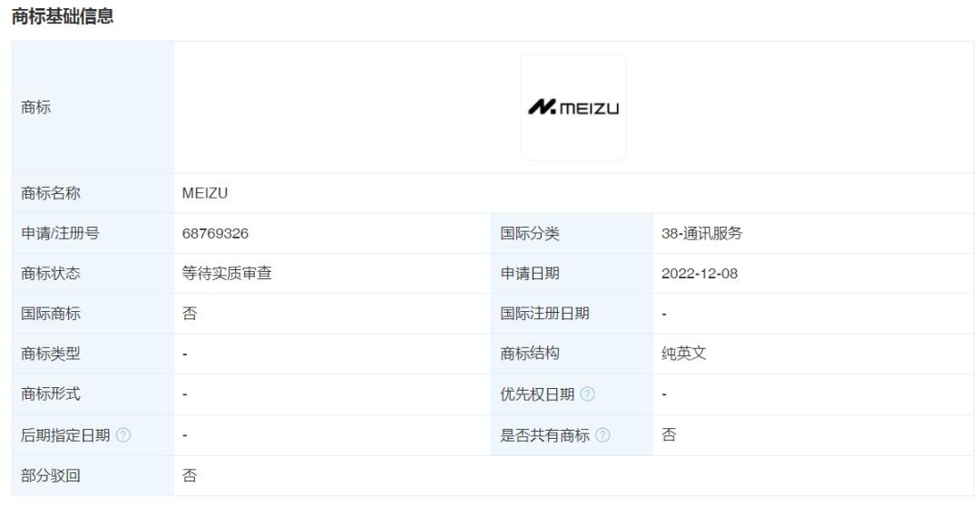This screenshot has width=980, height=515.
Task: Click the 国际注册日期 label cell
Action: [x=572, y=314]
